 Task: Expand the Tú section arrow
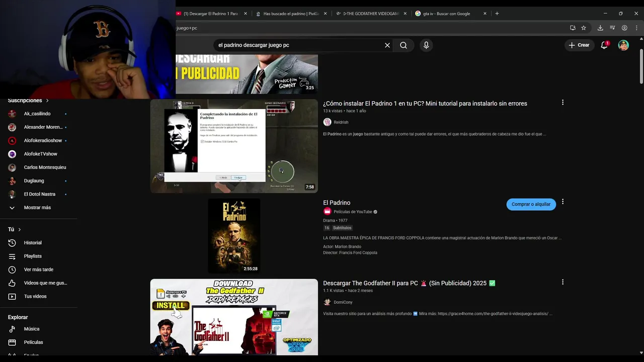coord(20,229)
